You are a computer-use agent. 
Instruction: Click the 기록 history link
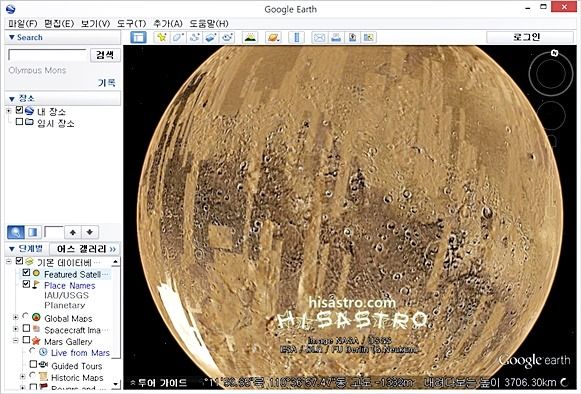(x=107, y=83)
